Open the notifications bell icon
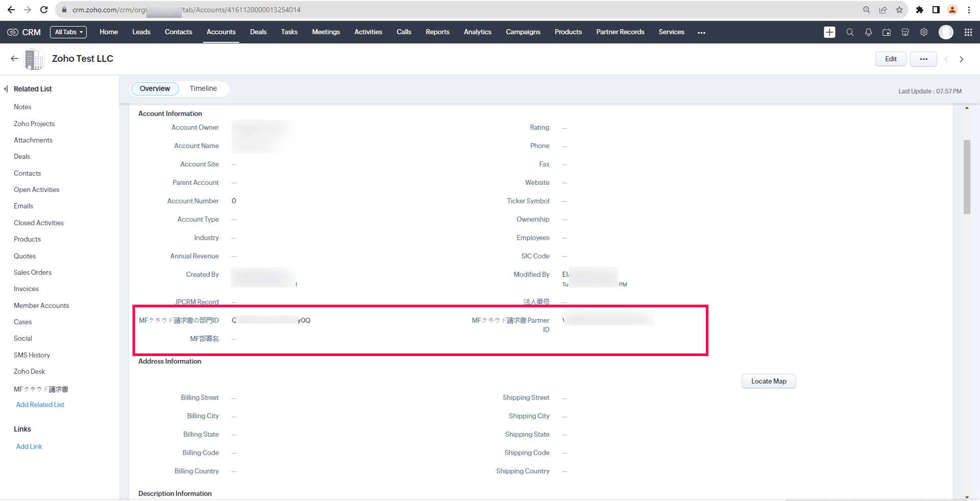The image size is (980, 501). point(868,32)
